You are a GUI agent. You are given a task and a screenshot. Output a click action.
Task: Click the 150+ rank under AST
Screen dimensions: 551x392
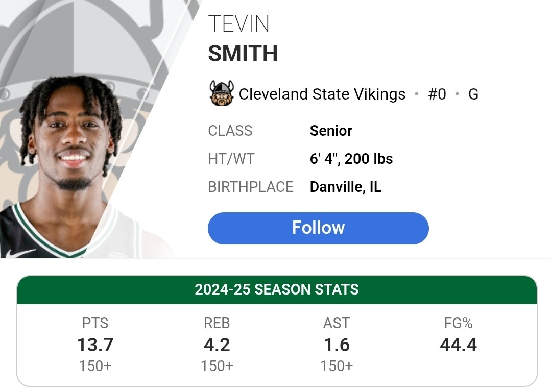pos(337,366)
